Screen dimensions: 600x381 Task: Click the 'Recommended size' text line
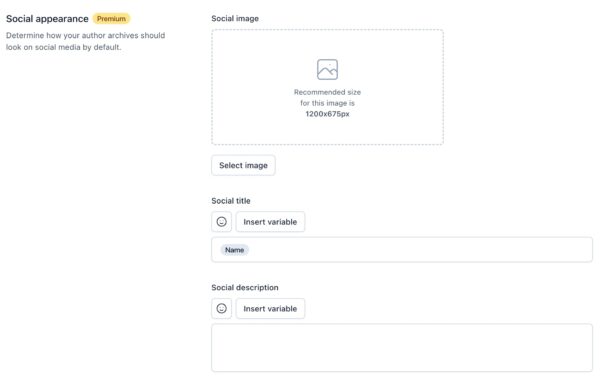(327, 92)
